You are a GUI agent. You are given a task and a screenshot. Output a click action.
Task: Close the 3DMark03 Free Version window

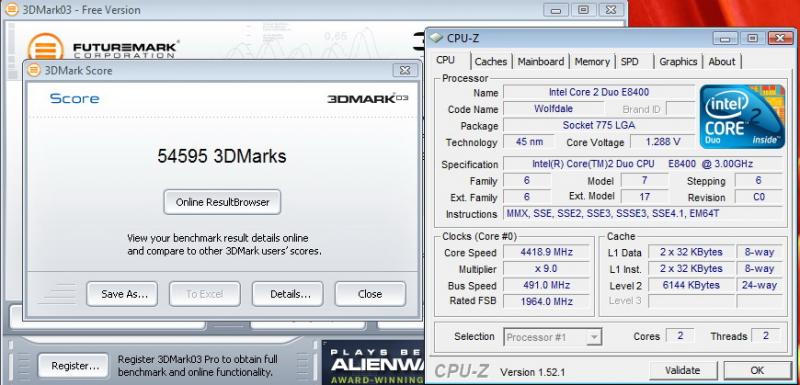pos(611,10)
